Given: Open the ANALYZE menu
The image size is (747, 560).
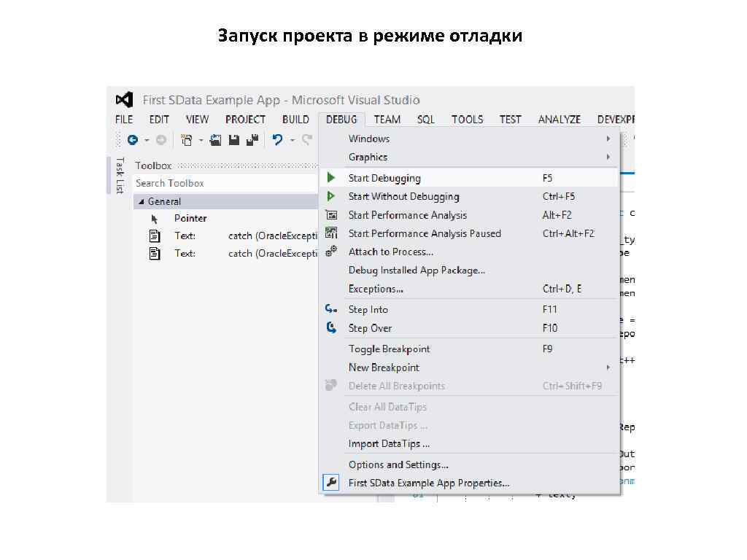Looking at the screenshot, I should [559, 119].
